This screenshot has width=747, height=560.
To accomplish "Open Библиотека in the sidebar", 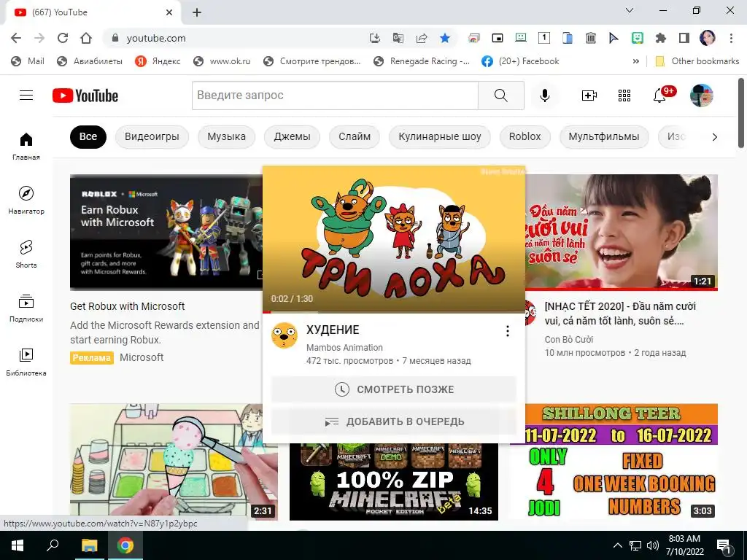I will click(26, 362).
